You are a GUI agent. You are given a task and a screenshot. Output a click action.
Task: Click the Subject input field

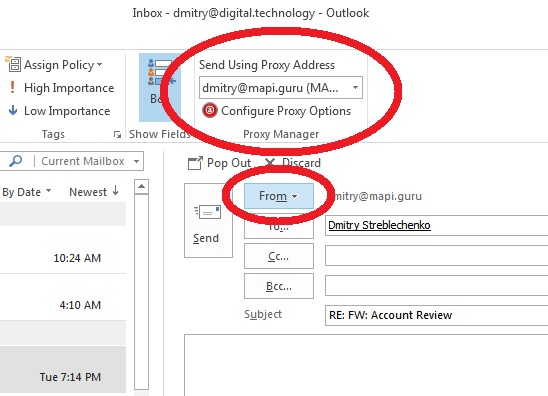pyautogui.click(x=436, y=315)
